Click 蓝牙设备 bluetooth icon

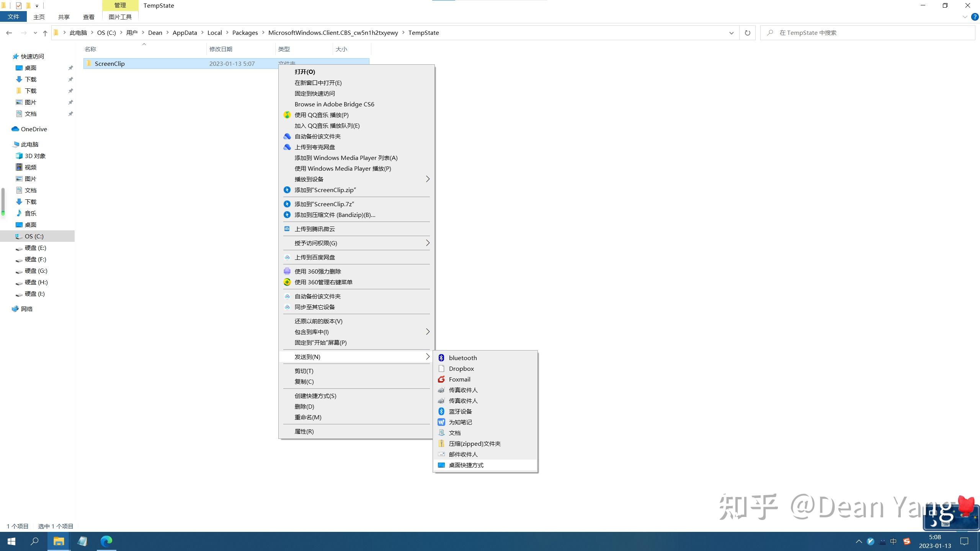tap(441, 411)
